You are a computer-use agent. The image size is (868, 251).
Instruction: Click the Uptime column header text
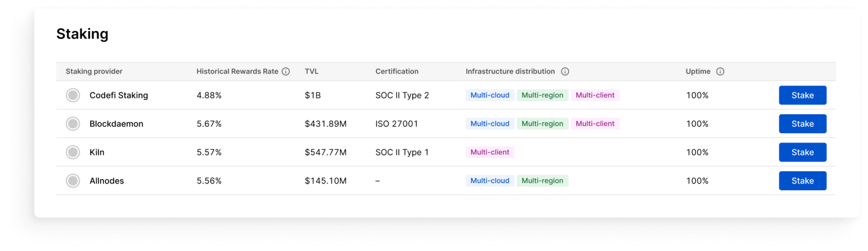pos(698,72)
